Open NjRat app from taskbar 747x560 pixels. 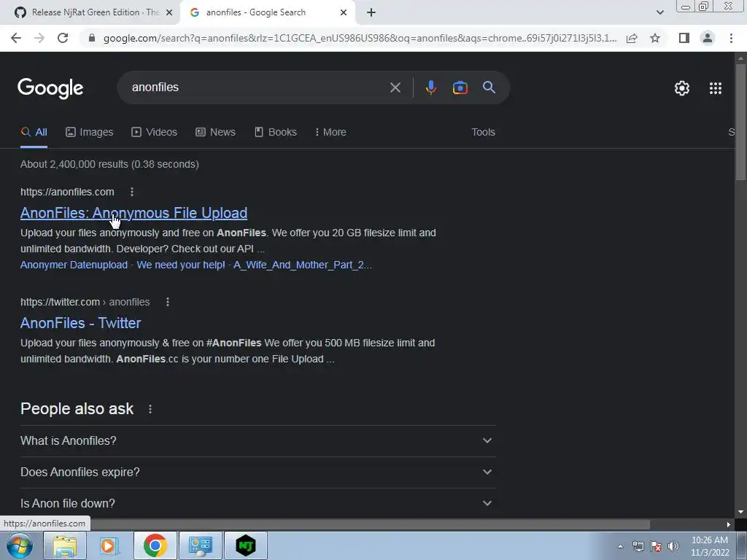pos(246,545)
